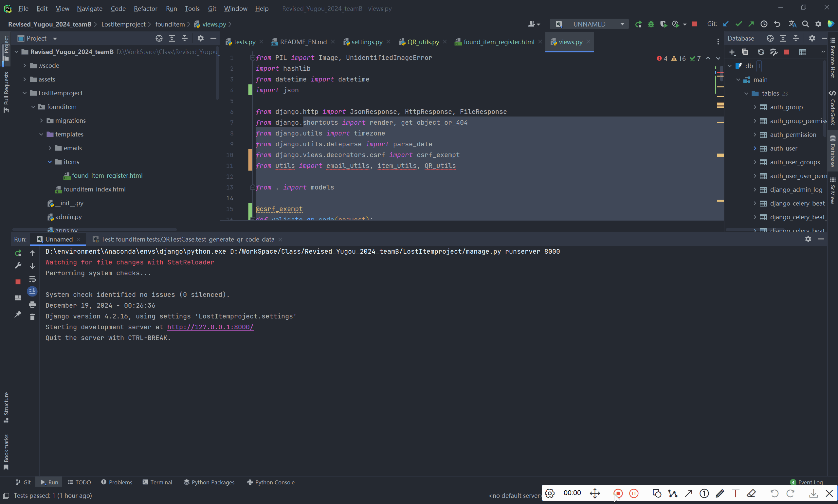Click the print icon in Run console
The width and height of the screenshot is (838, 504).
coord(32,305)
